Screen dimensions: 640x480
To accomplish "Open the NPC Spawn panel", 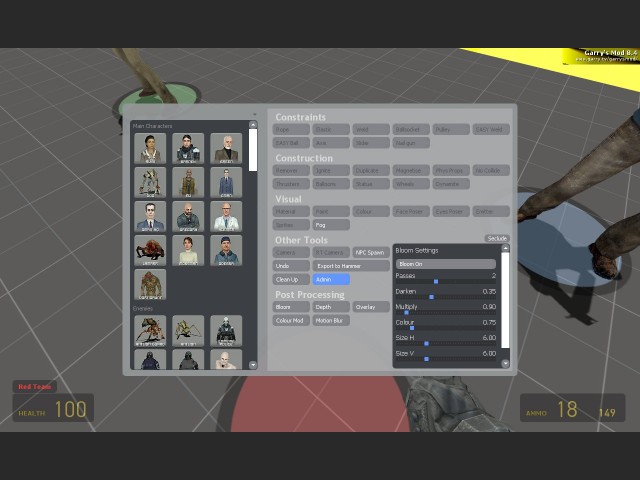I will pos(371,252).
